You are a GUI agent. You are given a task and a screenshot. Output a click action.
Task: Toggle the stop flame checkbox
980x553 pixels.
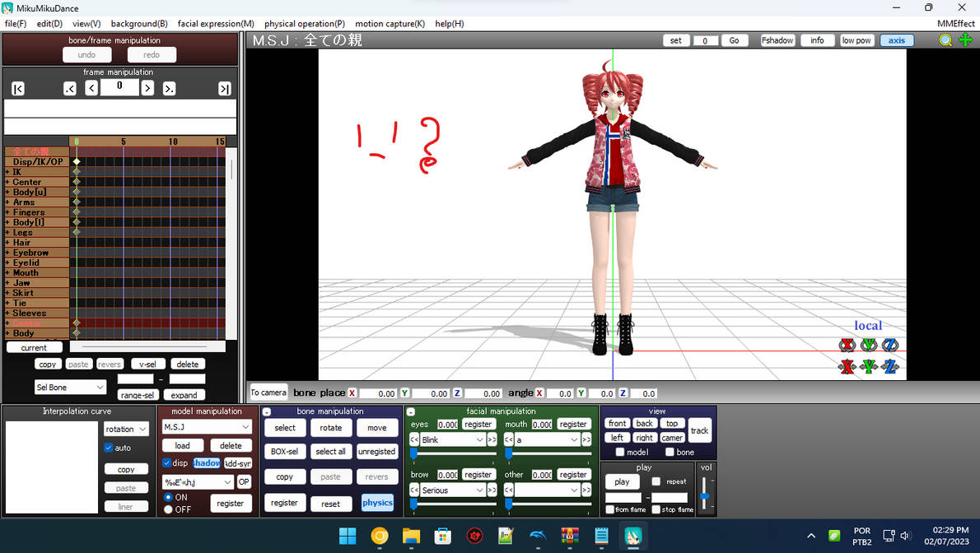[x=656, y=510]
